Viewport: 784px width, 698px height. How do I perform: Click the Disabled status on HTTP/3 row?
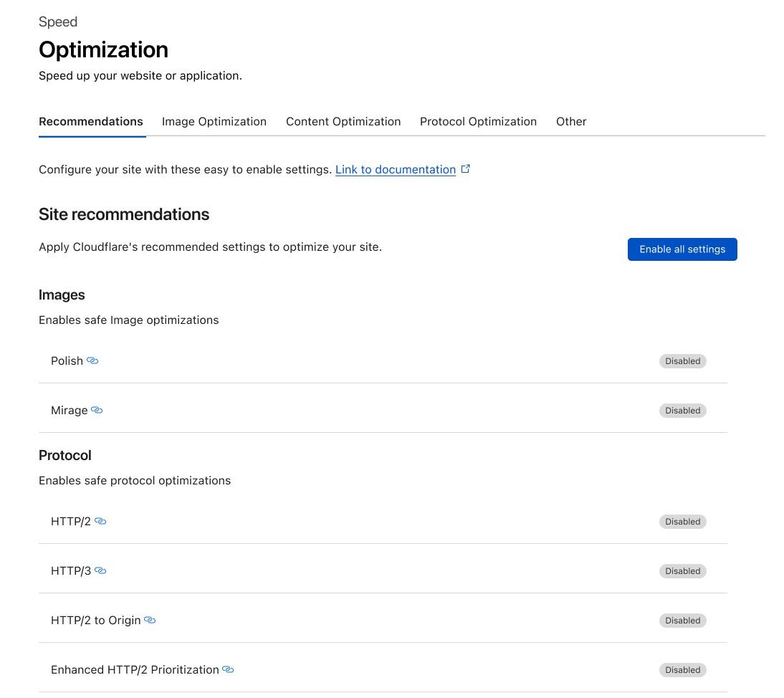682,571
